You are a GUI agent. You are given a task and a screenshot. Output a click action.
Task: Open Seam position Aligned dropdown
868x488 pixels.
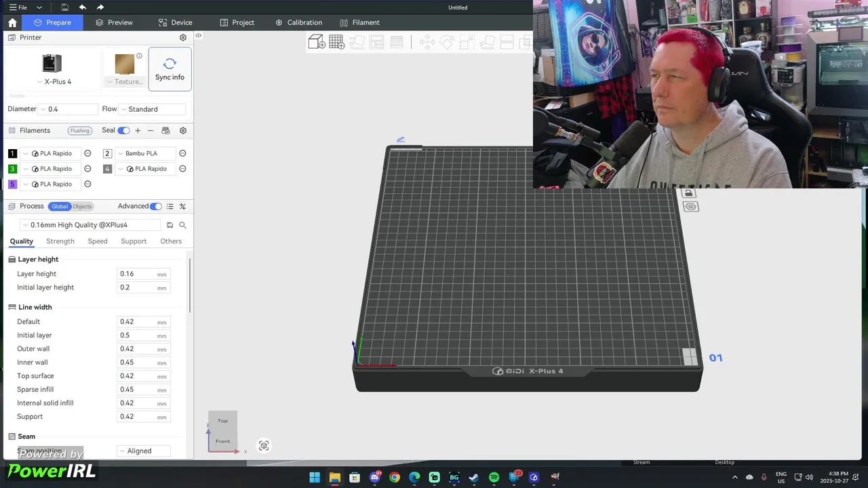click(x=144, y=451)
